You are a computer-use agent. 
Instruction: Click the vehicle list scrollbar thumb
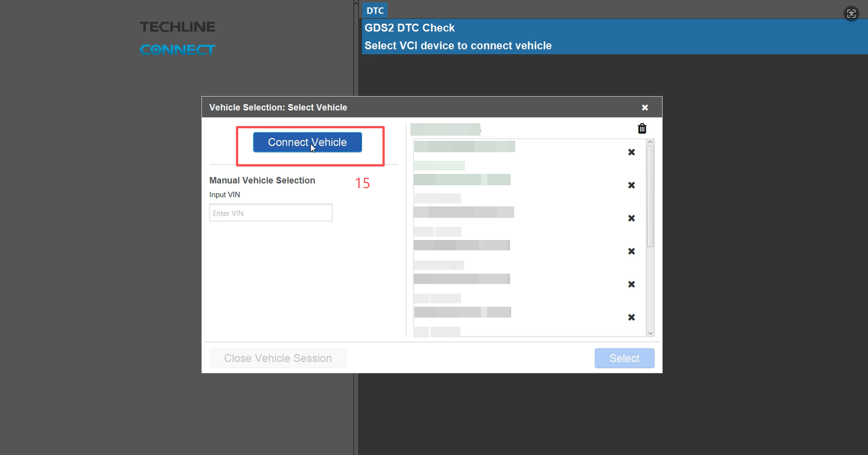650,197
